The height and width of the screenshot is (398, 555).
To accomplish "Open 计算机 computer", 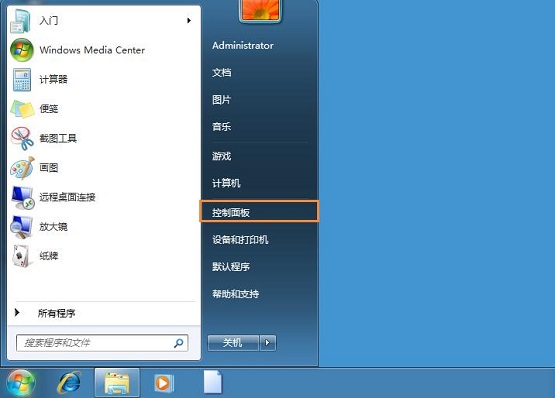I will click(x=226, y=183).
